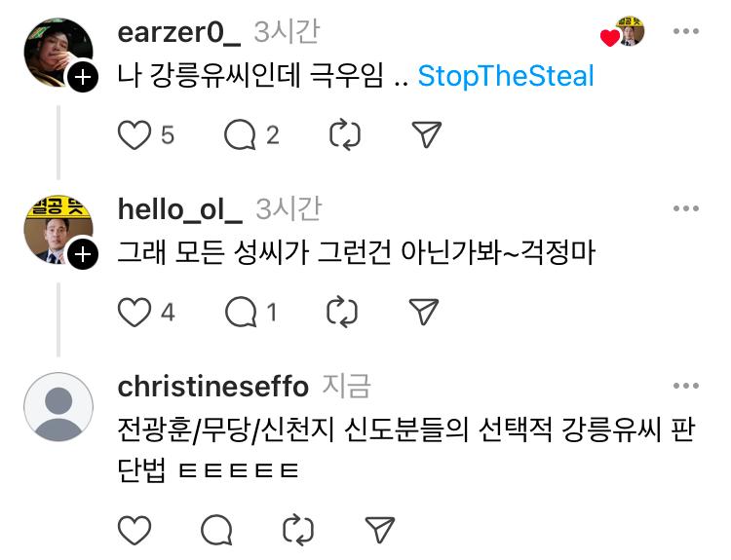Open the StopTheSteal hashtag link
The height and width of the screenshot is (560, 731).
[x=506, y=76]
